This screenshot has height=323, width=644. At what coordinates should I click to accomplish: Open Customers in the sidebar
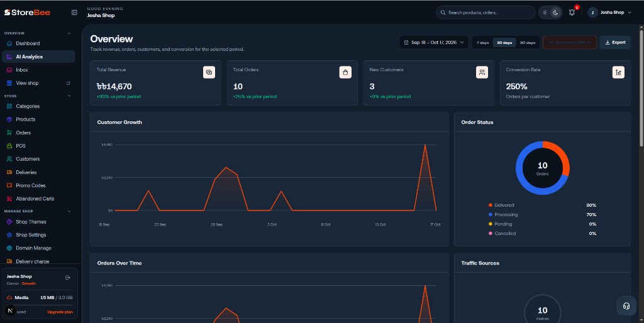pos(38,159)
